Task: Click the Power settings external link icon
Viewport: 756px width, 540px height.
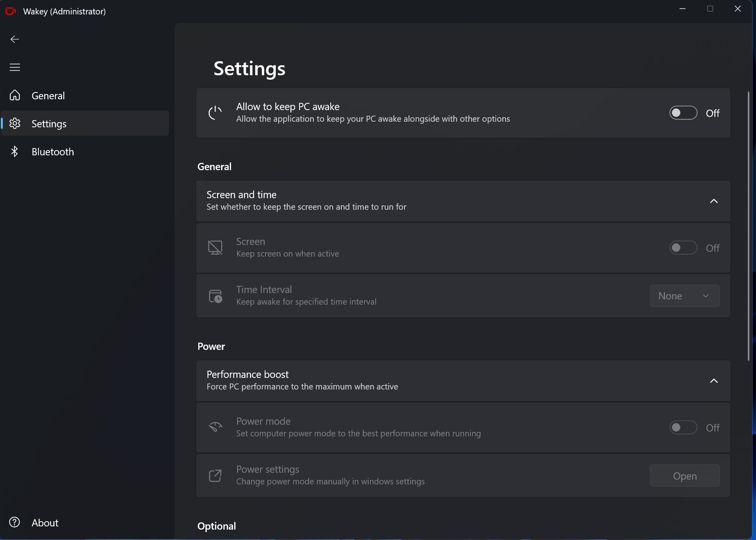Action: [215, 476]
